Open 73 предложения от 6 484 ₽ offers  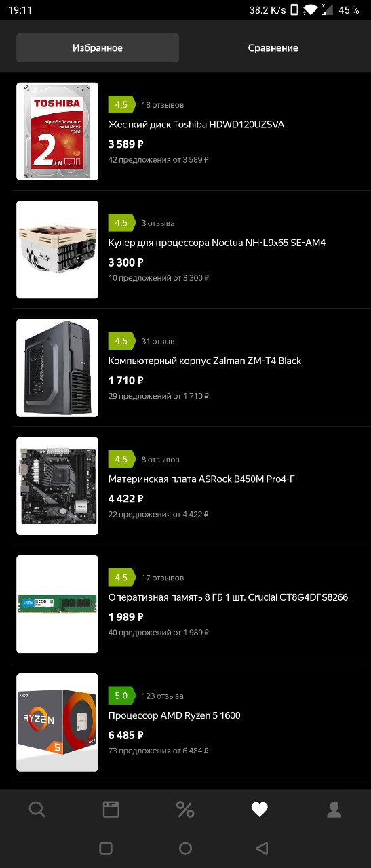(159, 751)
